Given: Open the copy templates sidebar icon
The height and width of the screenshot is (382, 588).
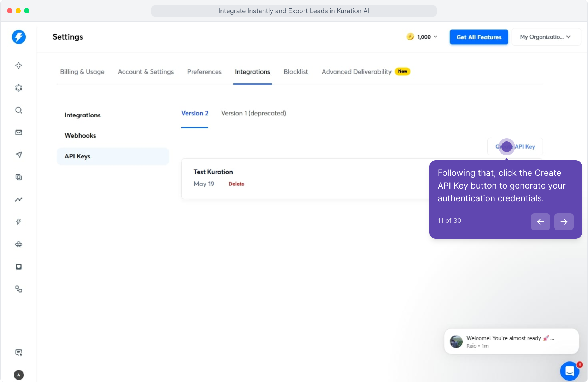Looking at the screenshot, I should click(19, 177).
